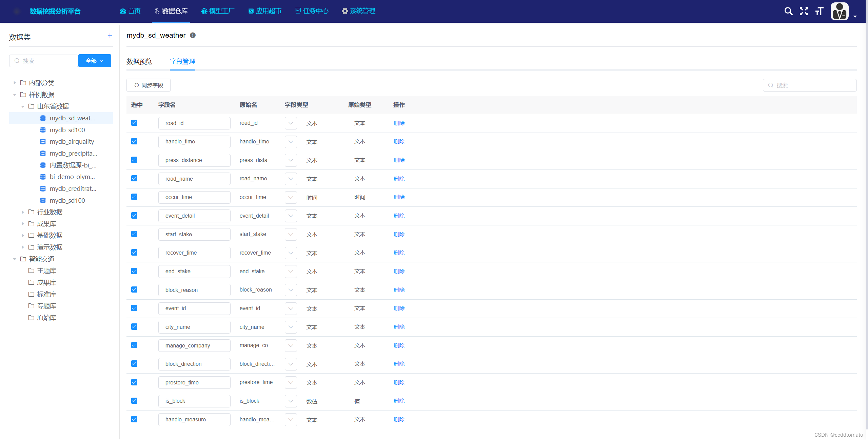Open the user avatar menu

840,12
